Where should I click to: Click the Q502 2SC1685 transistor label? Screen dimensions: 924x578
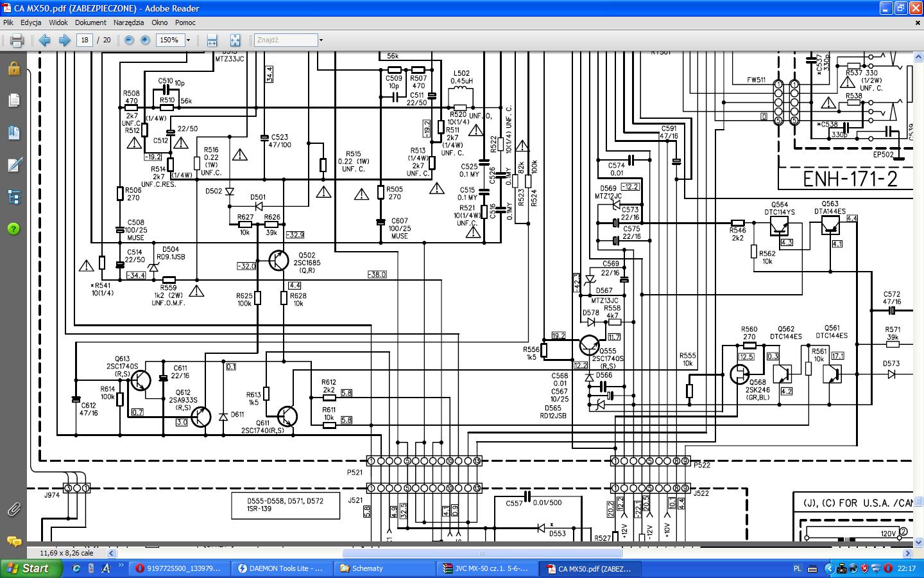[x=307, y=263]
